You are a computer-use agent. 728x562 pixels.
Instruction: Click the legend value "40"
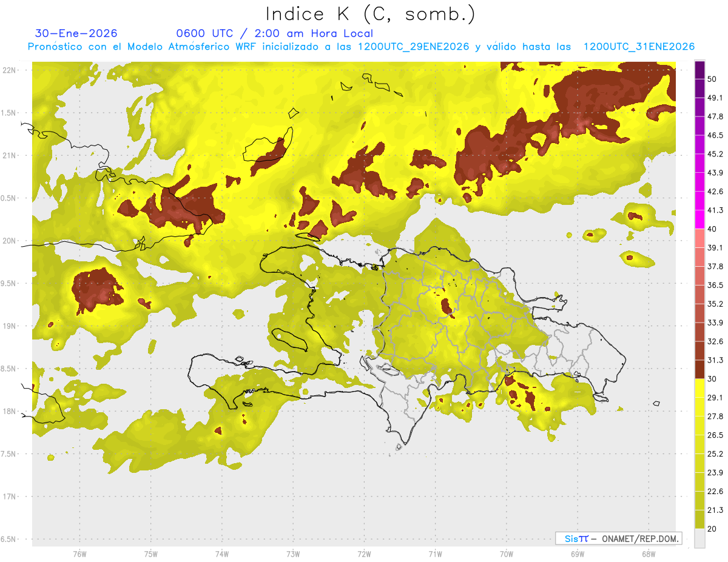coord(712,229)
